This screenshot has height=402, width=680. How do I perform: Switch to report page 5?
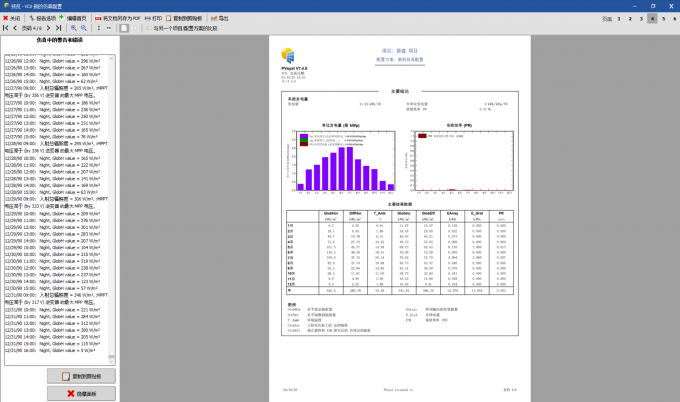664,19
